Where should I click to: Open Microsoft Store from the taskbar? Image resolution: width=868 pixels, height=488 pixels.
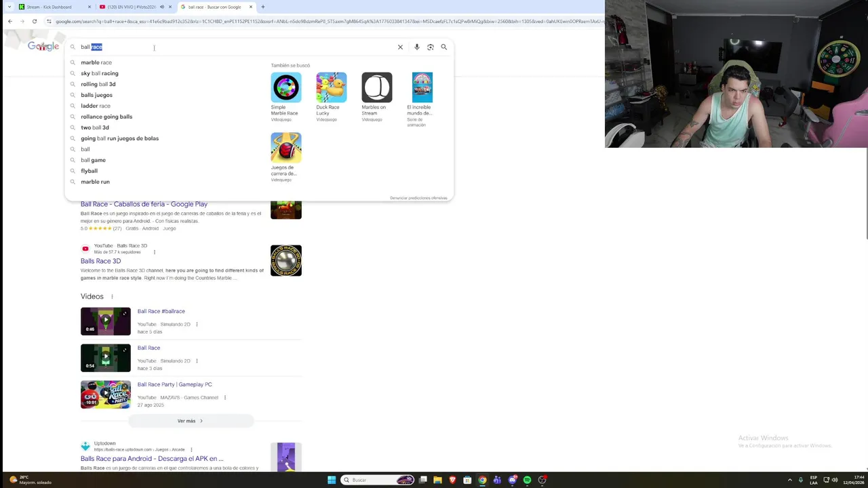coord(467,480)
